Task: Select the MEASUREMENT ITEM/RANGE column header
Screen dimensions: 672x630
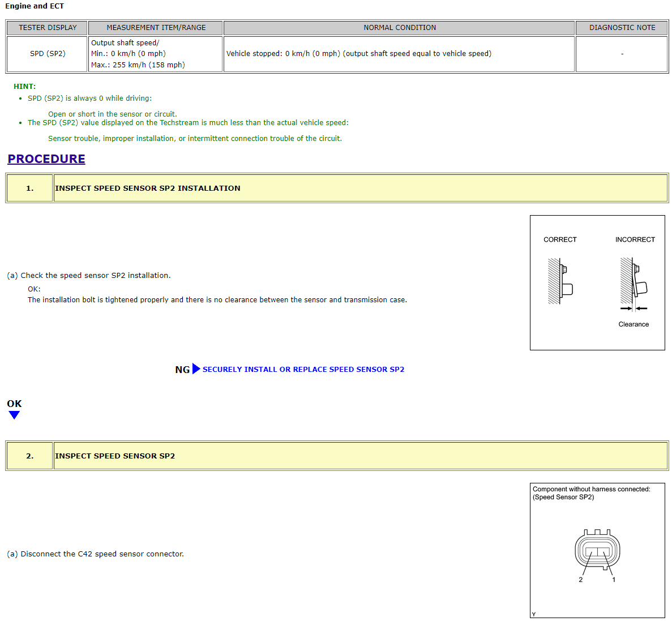Action: [156, 28]
